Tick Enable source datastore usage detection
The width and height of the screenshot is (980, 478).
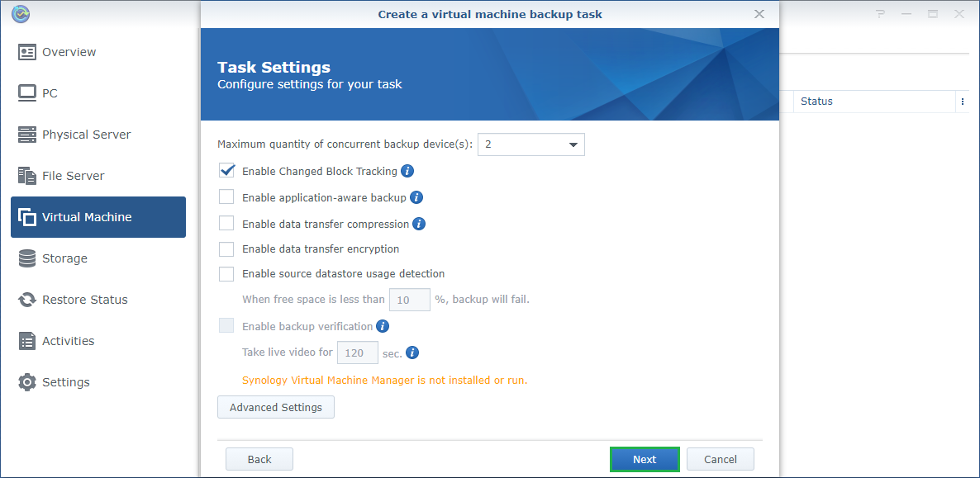click(x=226, y=273)
